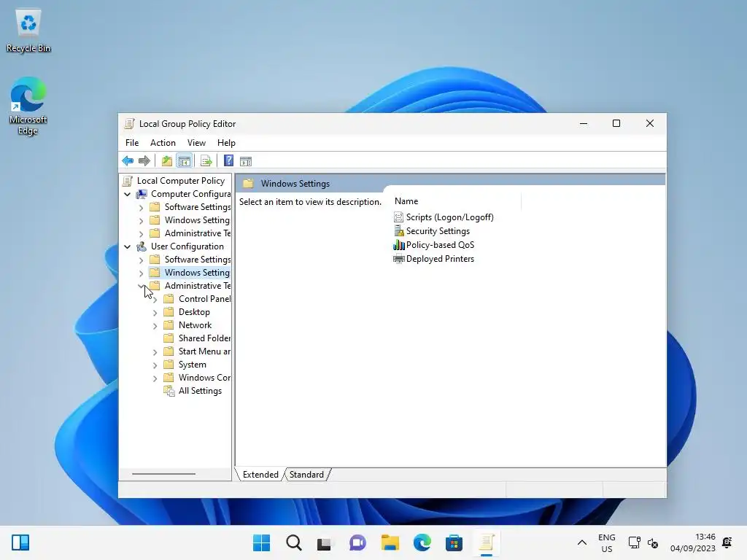
Task: Expand Windows Settings under User Configuration
Action: tap(141, 273)
